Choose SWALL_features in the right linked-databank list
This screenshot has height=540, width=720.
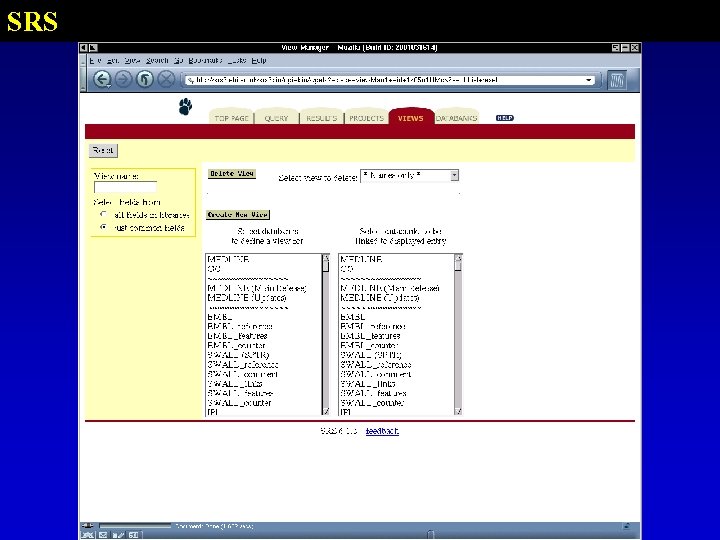point(374,394)
